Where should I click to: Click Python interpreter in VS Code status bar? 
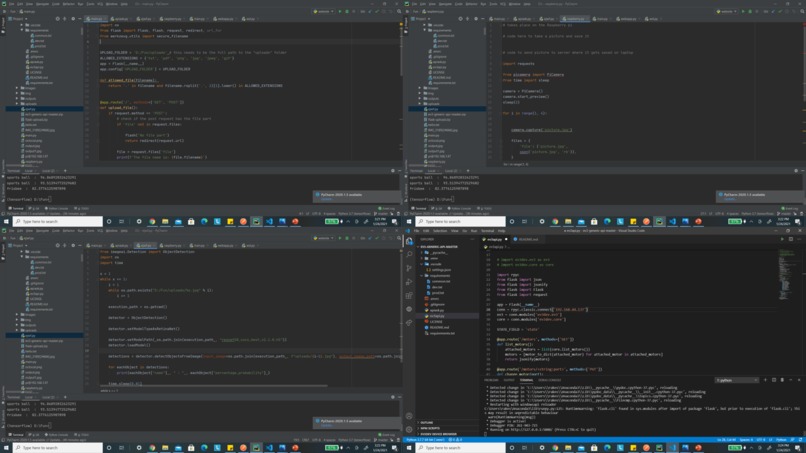[425, 440]
